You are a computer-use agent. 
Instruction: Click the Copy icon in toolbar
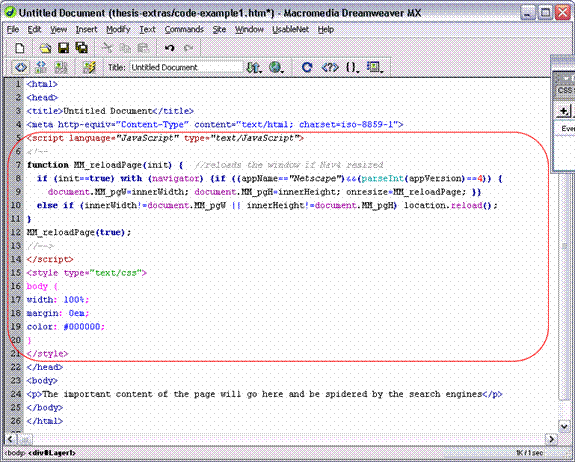point(125,48)
